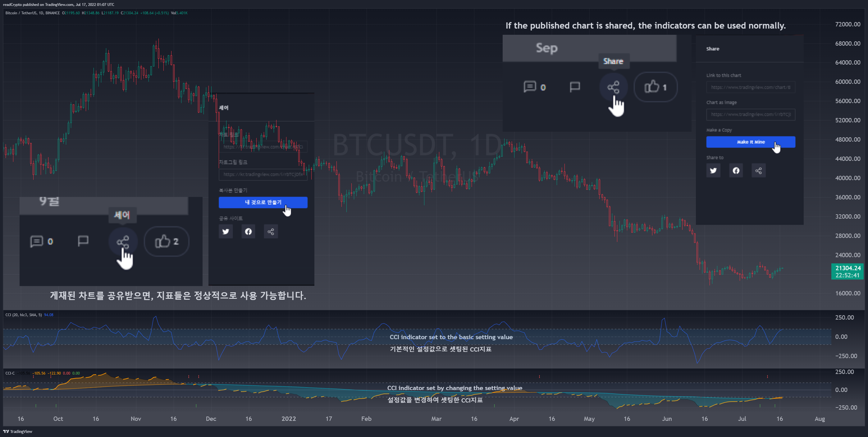
Task: Click the thumbs-up button showing 2 likes
Action: pos(167,241)
